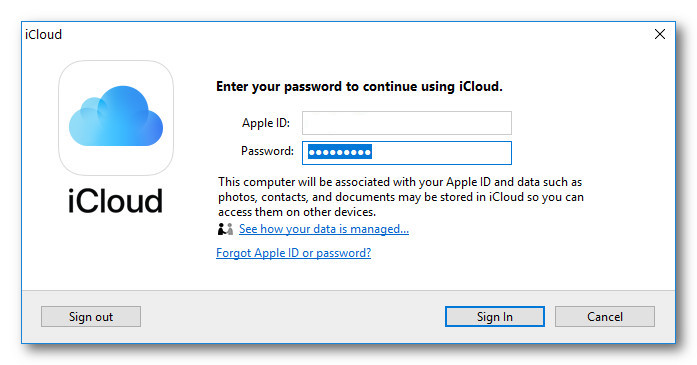Click the iCloud cloud logo icon
697x365 pixels.
116,118
